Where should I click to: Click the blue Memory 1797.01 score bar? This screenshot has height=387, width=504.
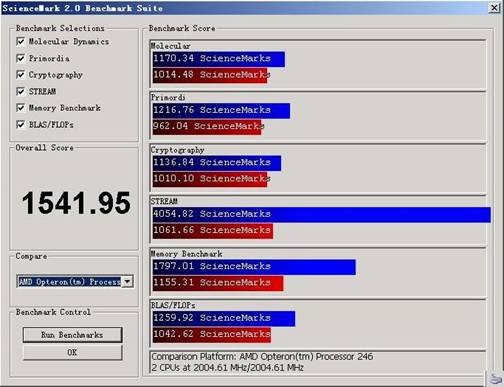[254, 267]
